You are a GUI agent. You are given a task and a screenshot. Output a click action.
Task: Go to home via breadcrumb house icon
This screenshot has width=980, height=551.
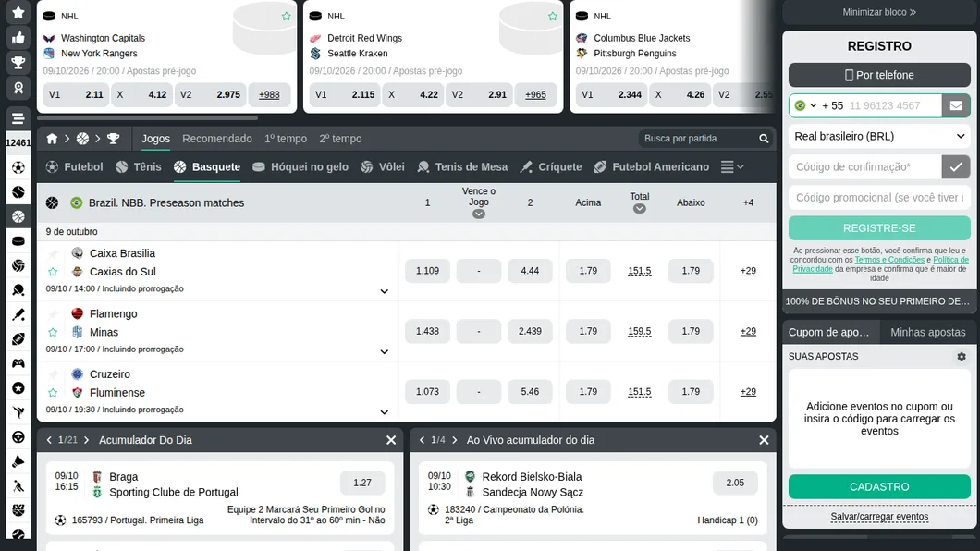click(52, 139)
